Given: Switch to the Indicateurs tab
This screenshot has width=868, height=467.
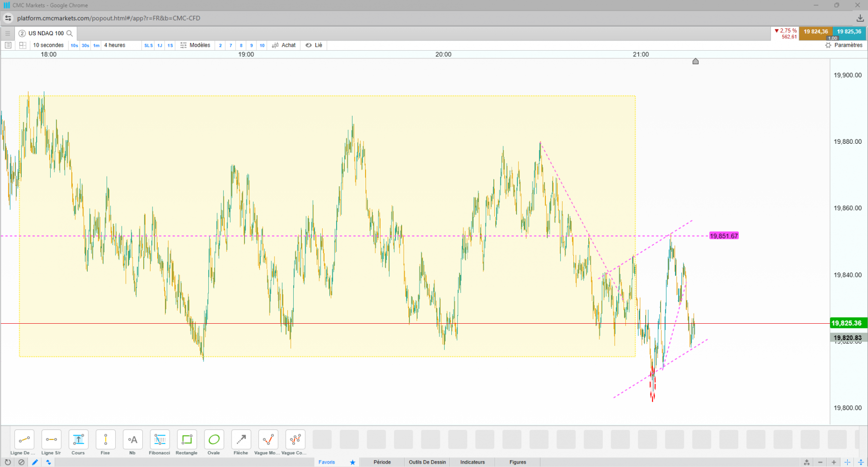Looking at the screenshot, I should point(473,462).
